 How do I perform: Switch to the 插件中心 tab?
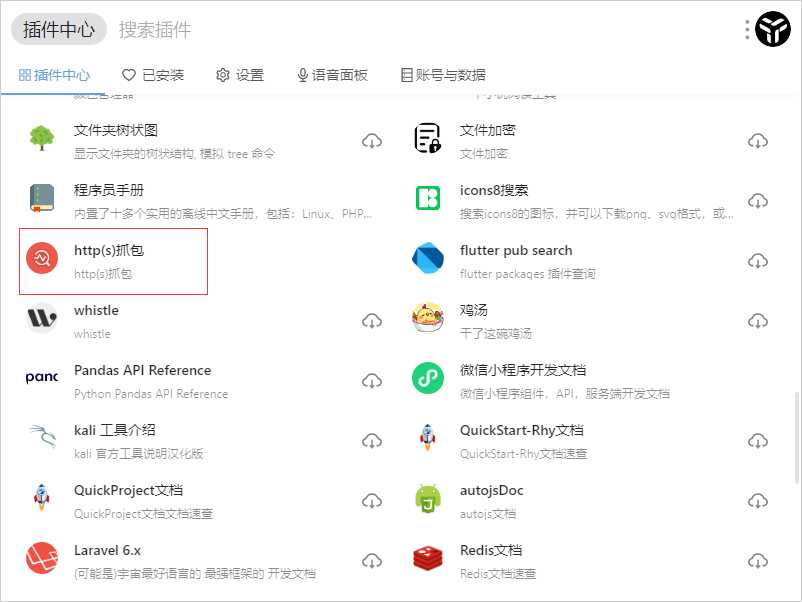coord(54,75)
